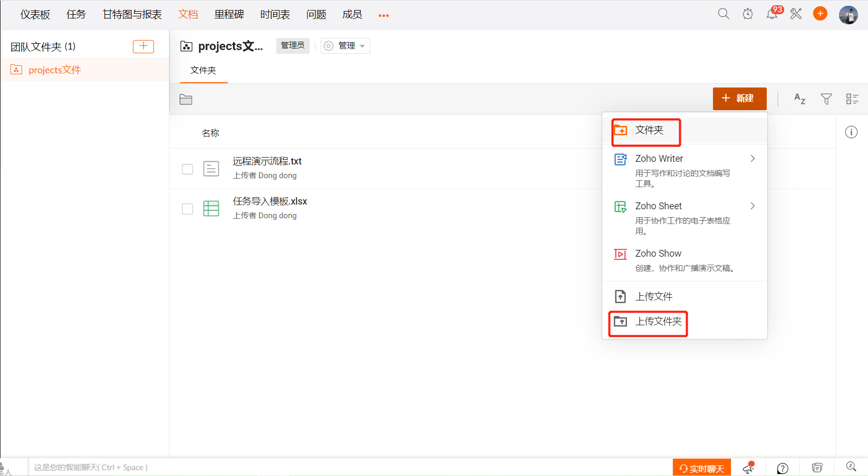The image size is (868, 476).
Task: Expand the Zoho Sheet submenu arrow
Action: tap(753, 206)
